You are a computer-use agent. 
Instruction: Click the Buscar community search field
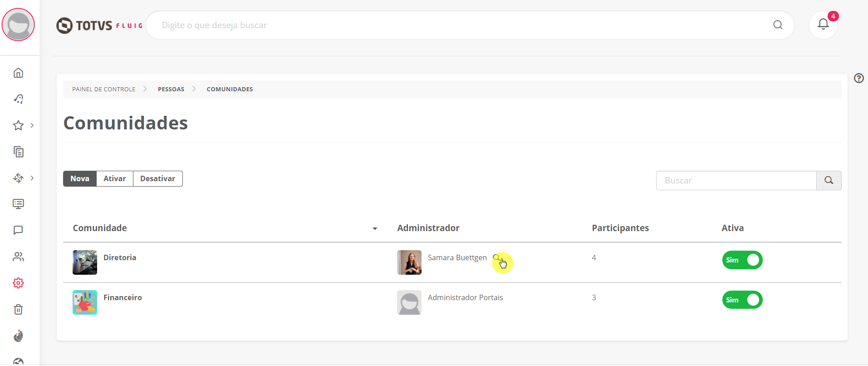736,181
